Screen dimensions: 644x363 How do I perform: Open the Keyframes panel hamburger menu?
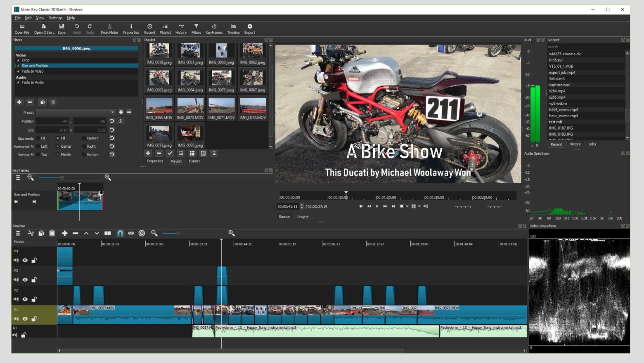[18, 177]
